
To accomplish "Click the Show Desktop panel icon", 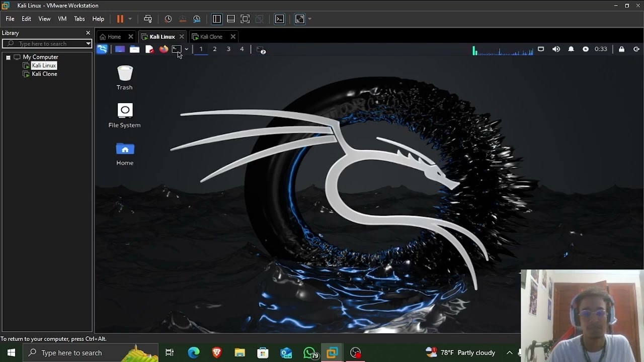I will click(x=120, y=49).
